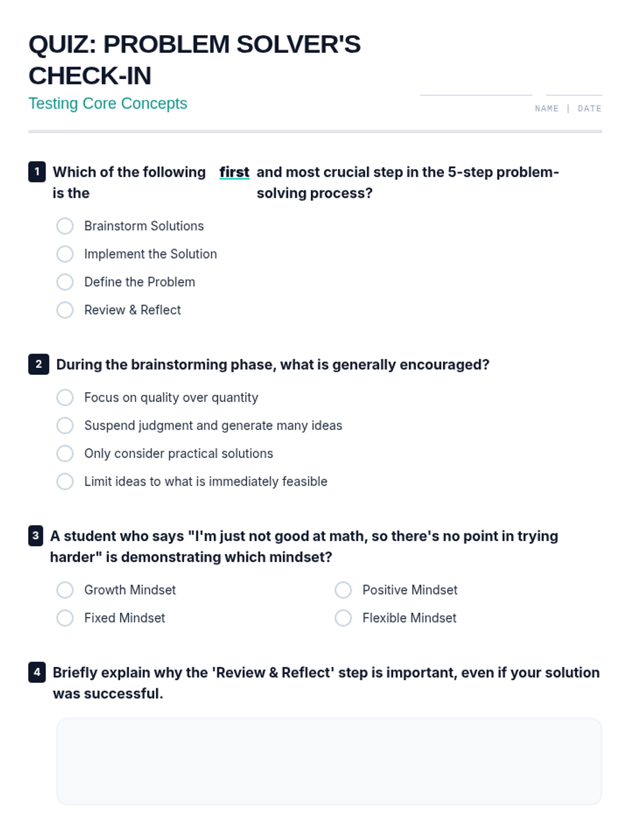Image resolution: width=630 pixels, height=840 pixels.
Task: Click the question 4 number badge
Action: click(x=37, y=673)
